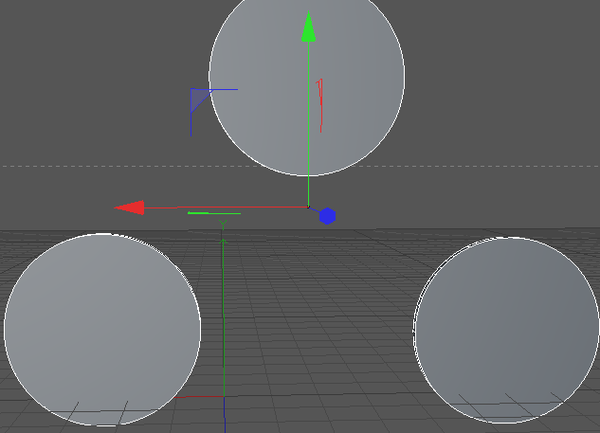Click the blue world axis line at bottom

(x=225, y=415)
